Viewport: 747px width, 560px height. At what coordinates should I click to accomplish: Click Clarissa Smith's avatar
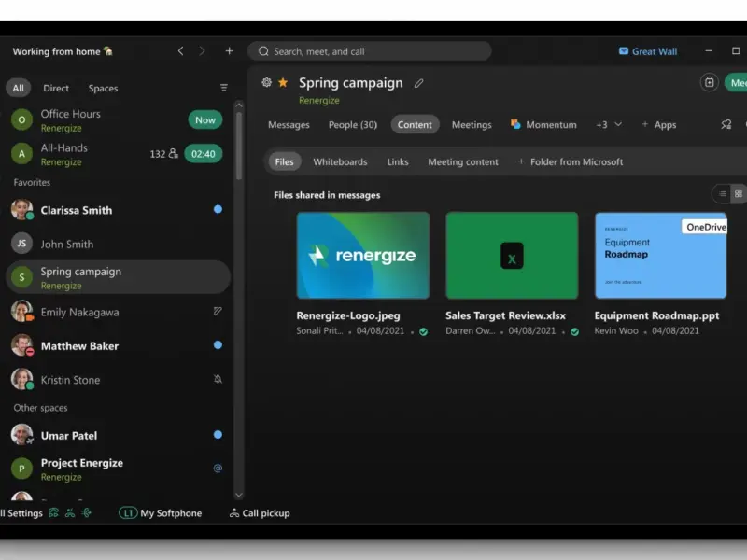coord(21,209)
